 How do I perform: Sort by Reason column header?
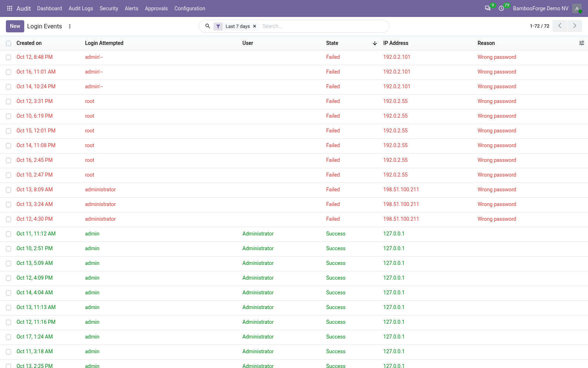pos(486,43)
